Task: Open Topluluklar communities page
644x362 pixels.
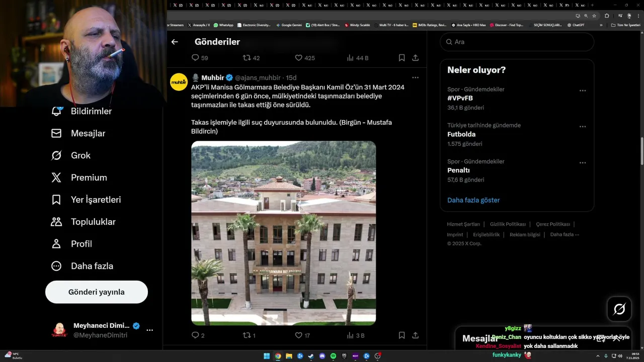Action: [x=83, y=222]
